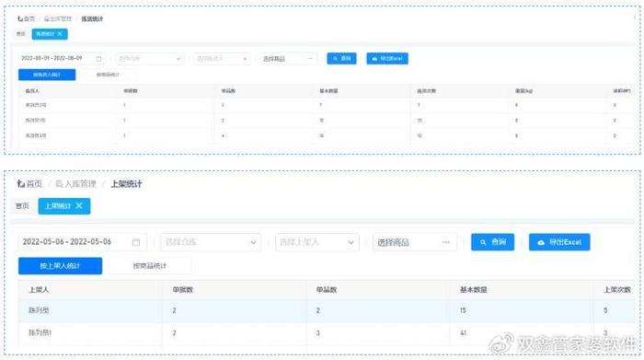
Task: Click 入库管理 breadcrumb text
Action: point(80,184)
